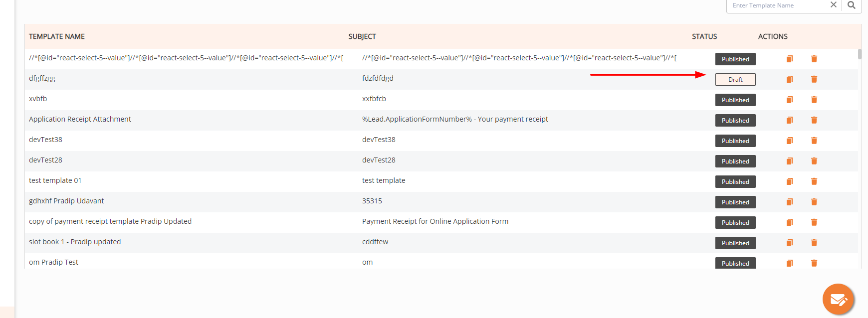
Task: Click Published status of copy of payment receipt
Action: point(735,222)
